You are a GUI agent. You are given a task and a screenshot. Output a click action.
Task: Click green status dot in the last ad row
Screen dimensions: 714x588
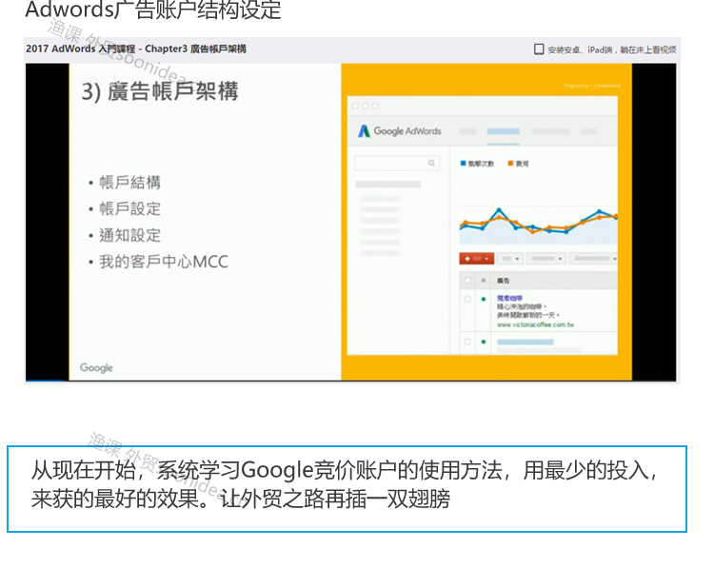pos(483,342)
